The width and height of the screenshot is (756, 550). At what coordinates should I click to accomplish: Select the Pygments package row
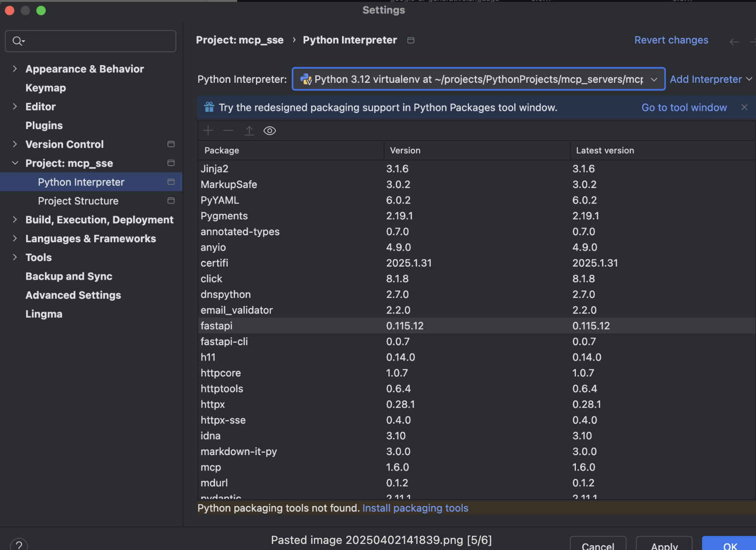click(477, 216)
